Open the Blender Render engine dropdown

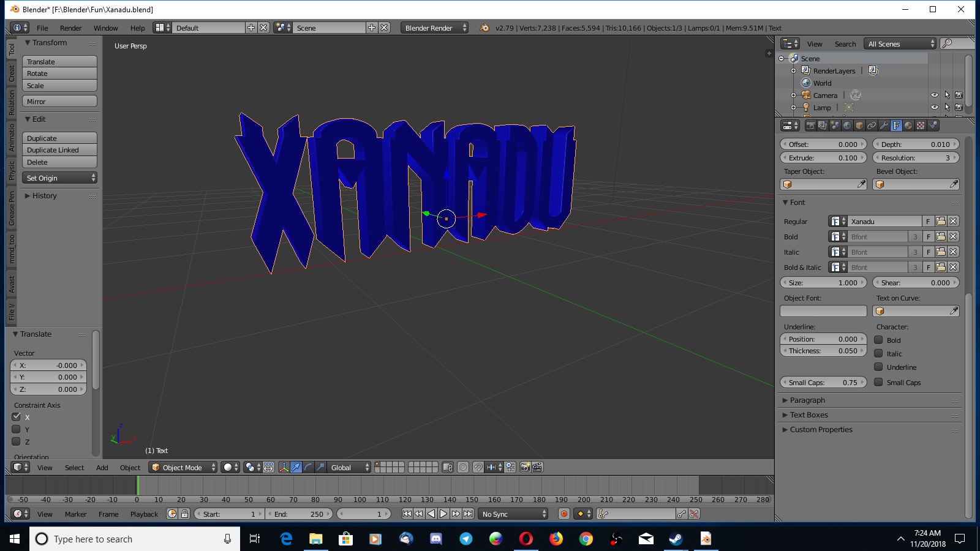[434, 28]
